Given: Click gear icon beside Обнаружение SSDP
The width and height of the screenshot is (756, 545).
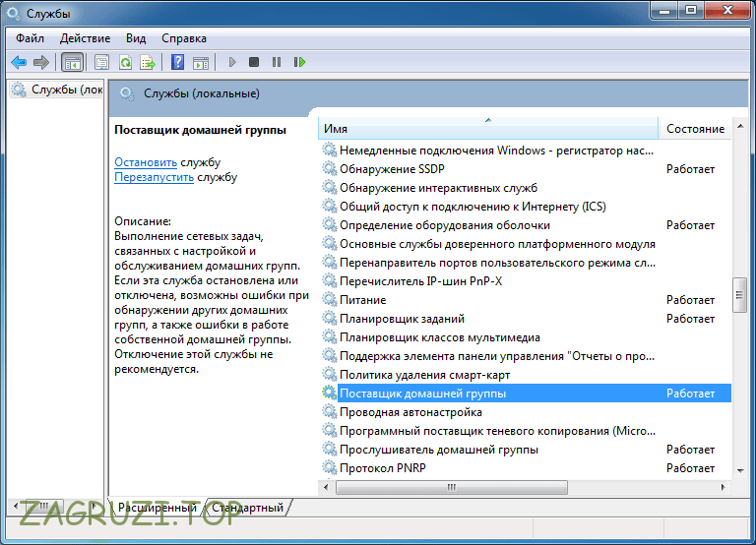Looking at the screenshot, I should coord(330,168).
